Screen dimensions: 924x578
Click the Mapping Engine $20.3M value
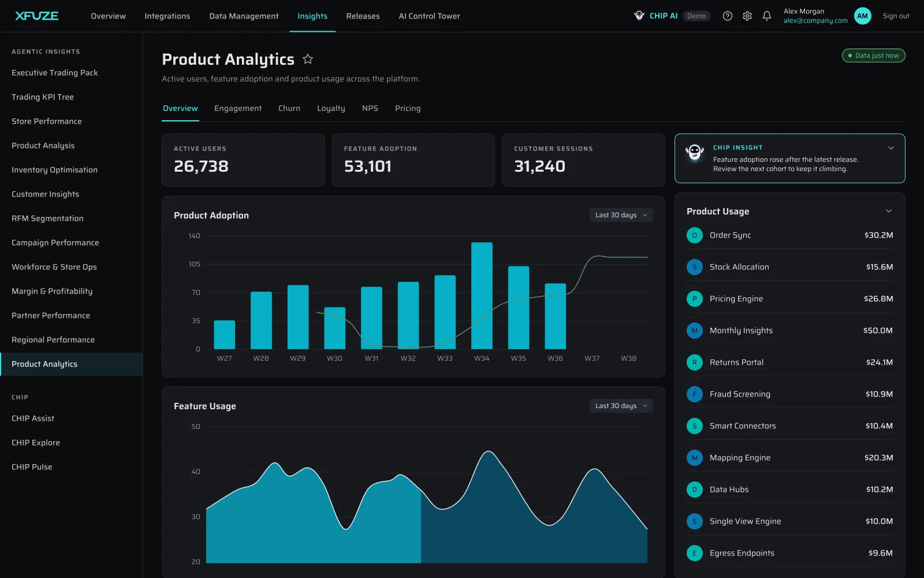tap(878, 458)
